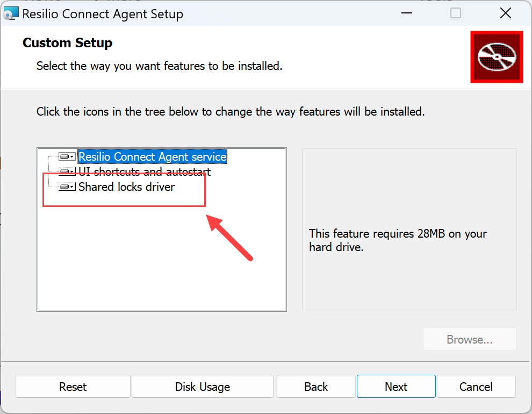The width and height of the screenshot is (532, 414).
Task: Click the disabled maximize button
Action: point(456,13)
